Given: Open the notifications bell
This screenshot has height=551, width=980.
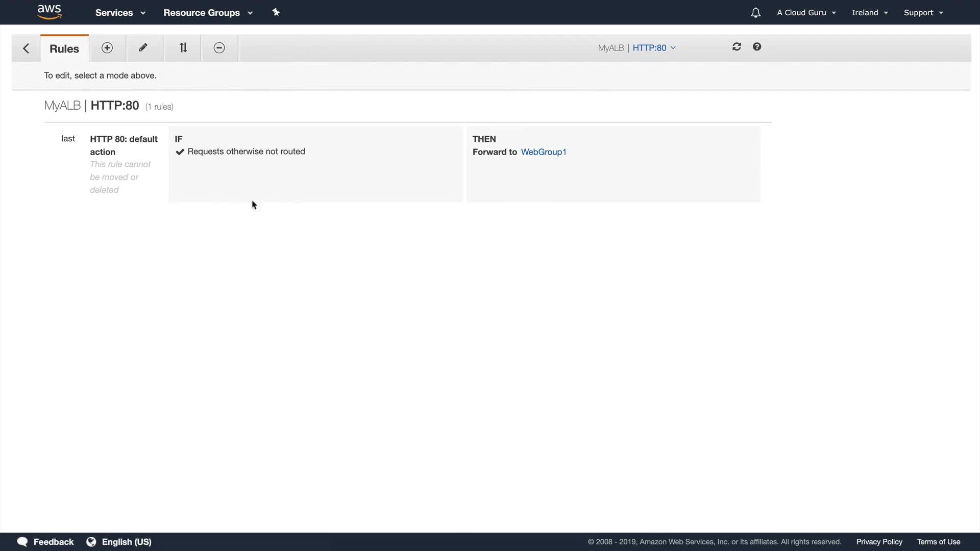Looking at the screenshot, I should [755, 13].
